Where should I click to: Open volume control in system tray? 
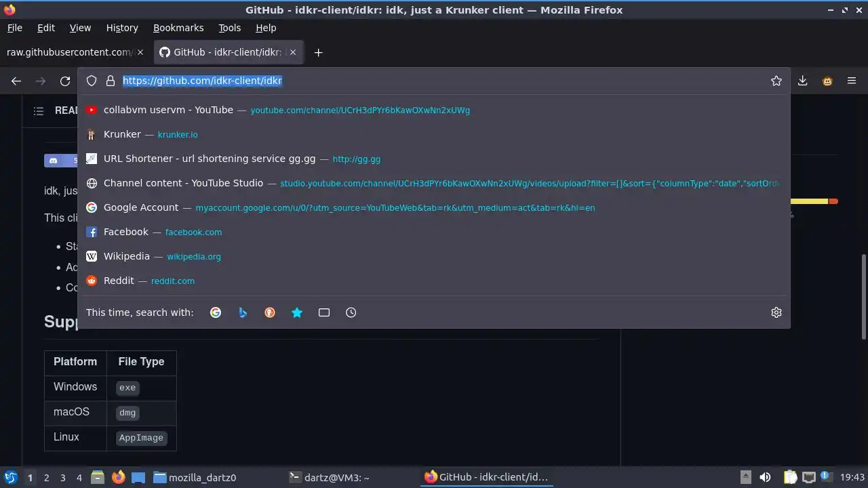coord(765,477)
